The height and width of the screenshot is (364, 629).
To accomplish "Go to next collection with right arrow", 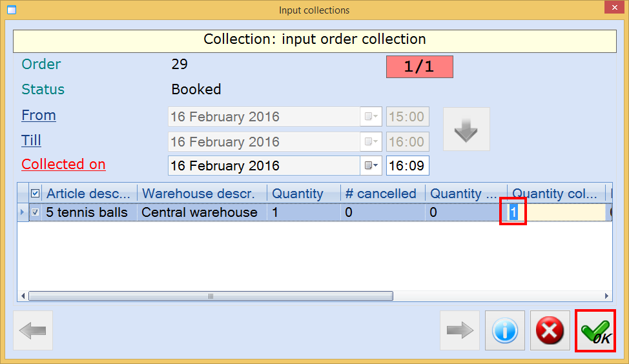I will 460,331.
